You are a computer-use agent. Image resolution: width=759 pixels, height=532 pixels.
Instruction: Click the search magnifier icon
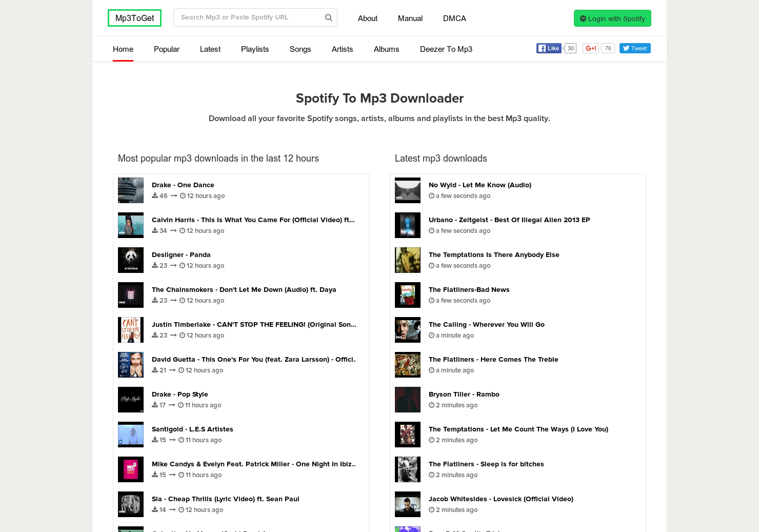328,17
